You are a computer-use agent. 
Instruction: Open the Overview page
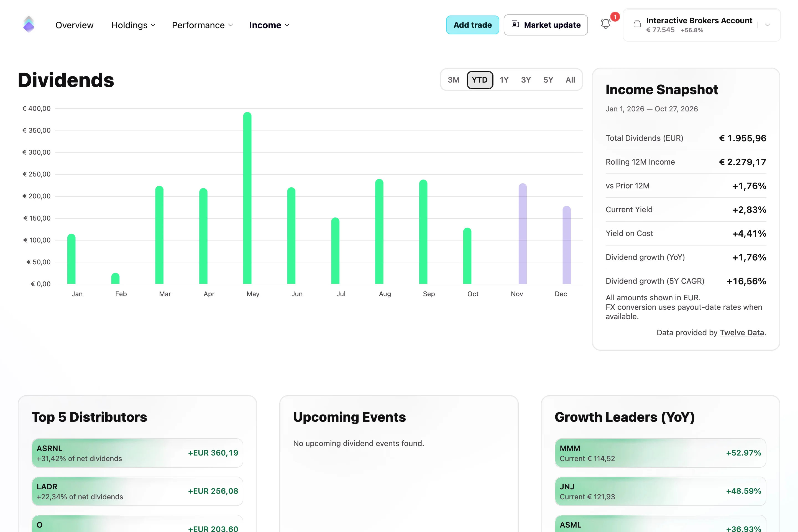tap(74, 25)
